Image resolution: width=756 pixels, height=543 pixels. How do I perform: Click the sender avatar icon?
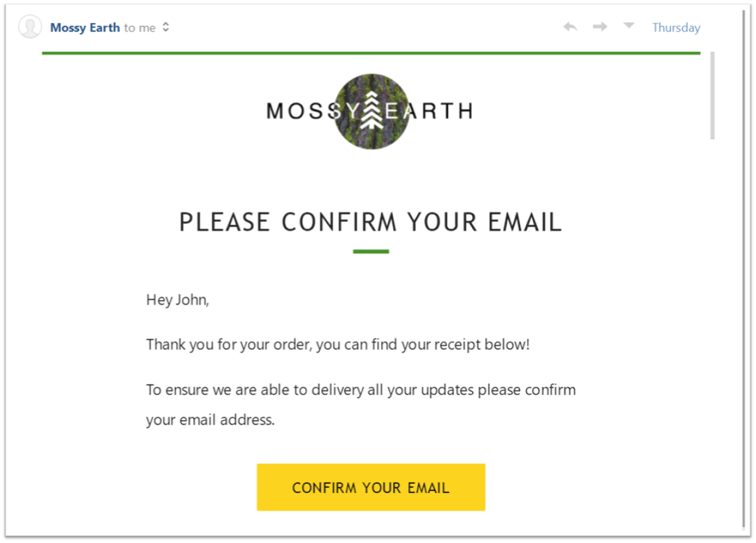[30, 27]
